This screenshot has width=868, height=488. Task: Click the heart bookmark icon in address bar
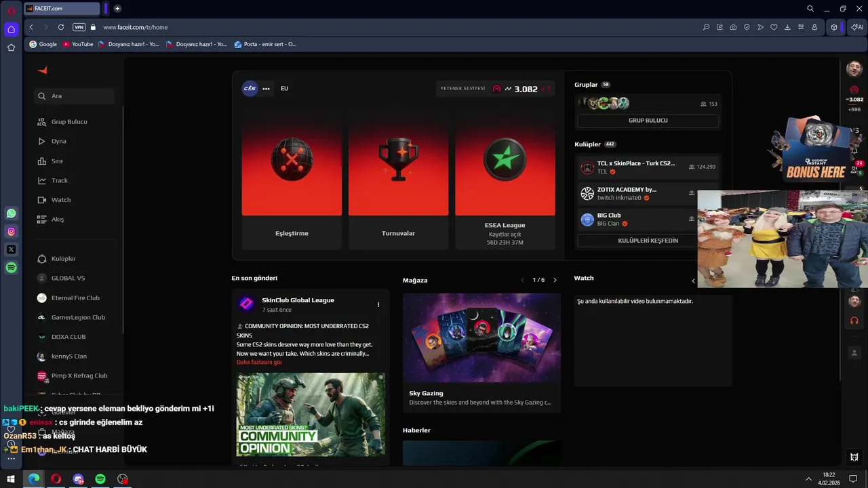click(x=774, y=27)
